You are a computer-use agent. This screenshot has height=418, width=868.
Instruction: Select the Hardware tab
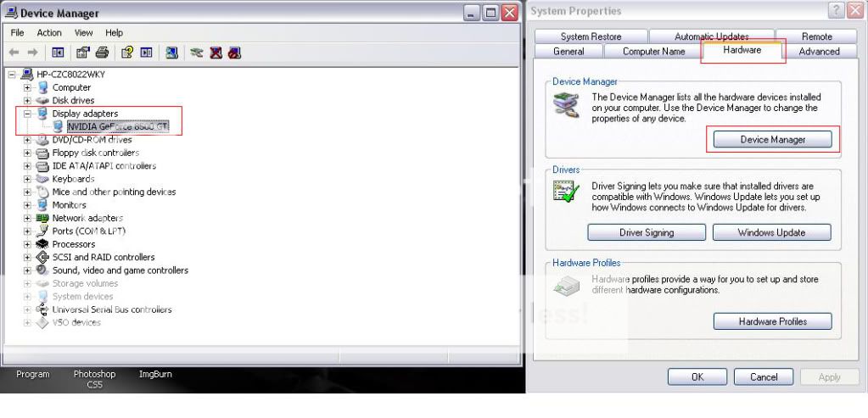742,50
